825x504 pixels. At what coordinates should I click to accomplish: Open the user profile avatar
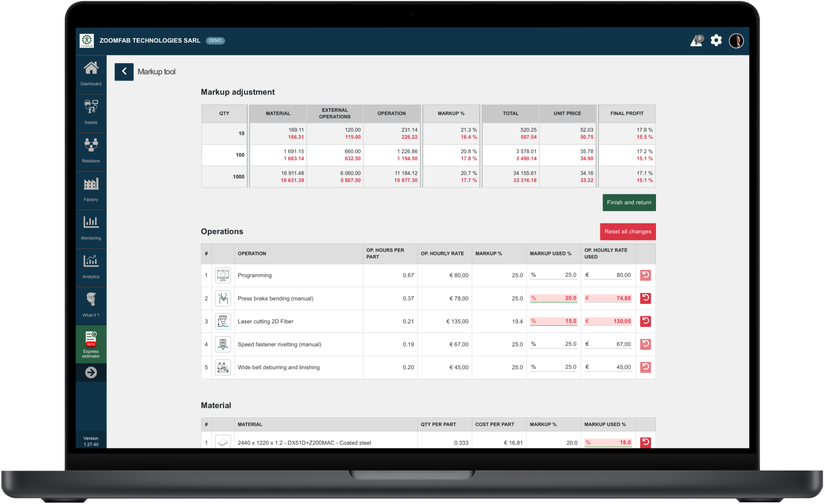coord(736,40)
